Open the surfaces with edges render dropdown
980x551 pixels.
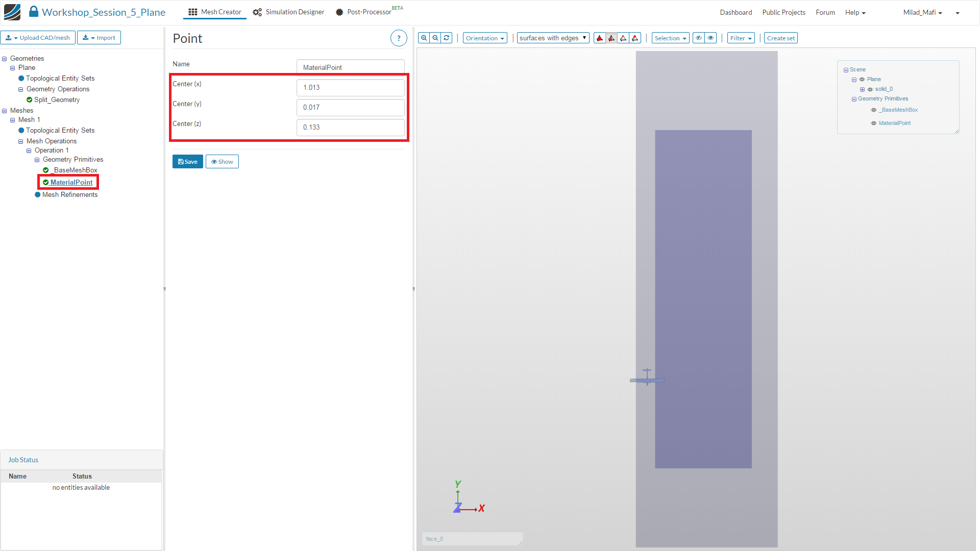[553, 38]
